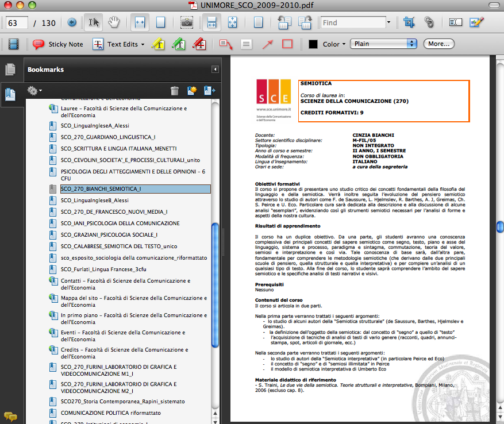Select the Hand tool
Screen dimensions: 504x424
(114, 22)
